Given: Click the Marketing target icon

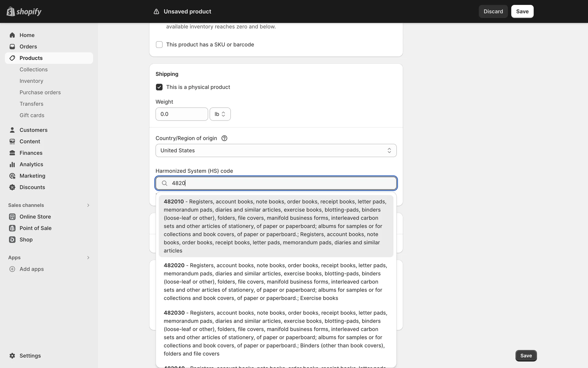Looking at the screenshot, I should (x=12, y=176).
